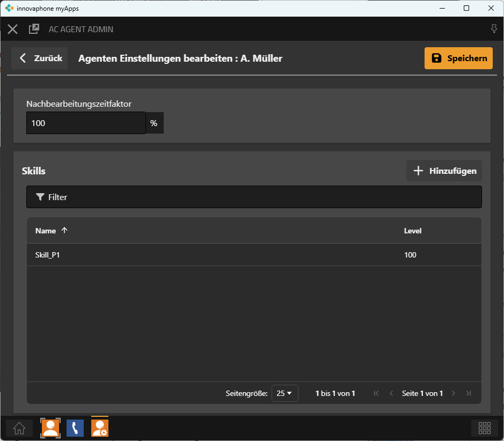Click Zurück to go back
The image size is (504, 441).
tap(40, 58)
